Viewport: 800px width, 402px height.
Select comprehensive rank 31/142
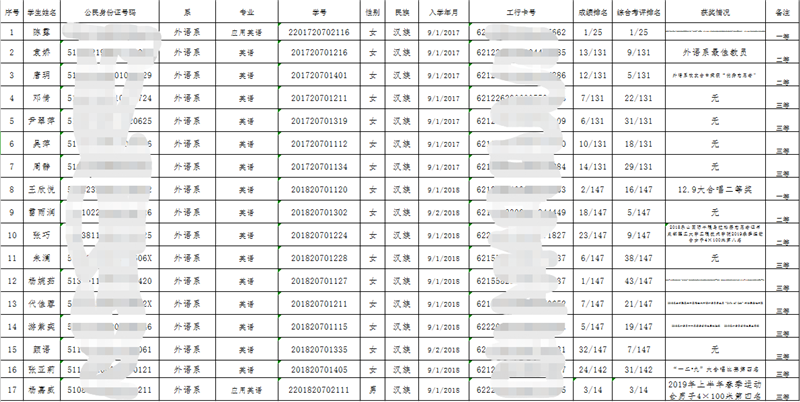tap(639, 369)
